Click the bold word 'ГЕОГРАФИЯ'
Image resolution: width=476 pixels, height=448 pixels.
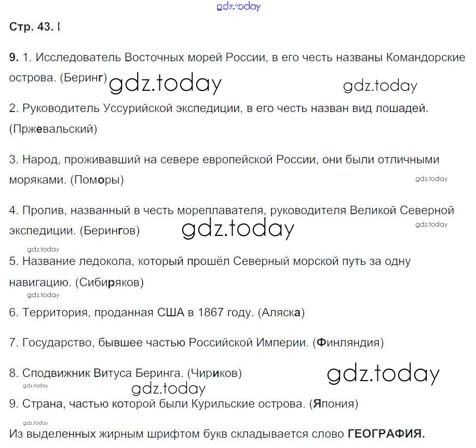(385, 434)
